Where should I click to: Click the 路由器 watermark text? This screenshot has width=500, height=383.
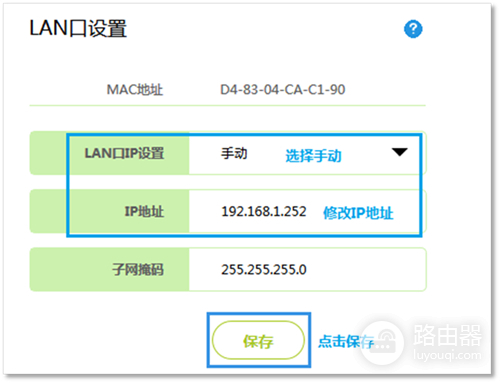[x=447, y=335]
